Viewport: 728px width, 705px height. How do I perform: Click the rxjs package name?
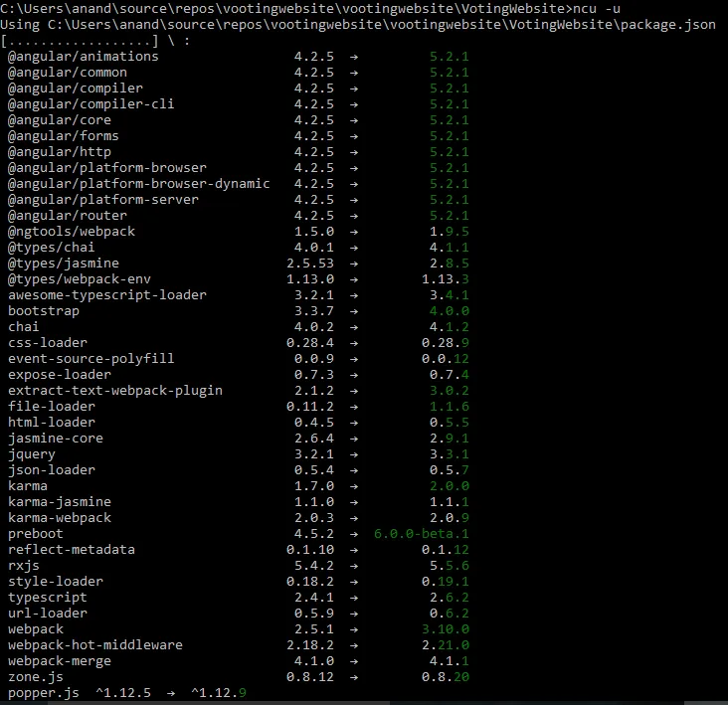click(x=24, y=566)
